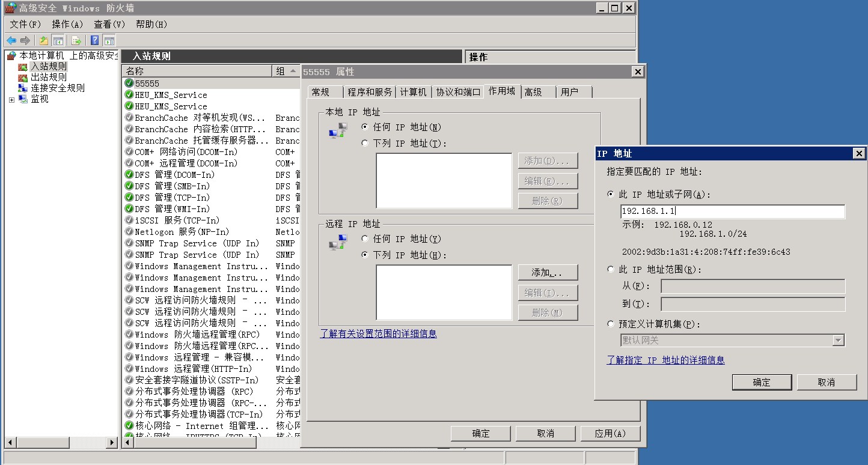Switch to the 常规 tab
Screen dimensions: 868x465
click(x=325, y=92)
